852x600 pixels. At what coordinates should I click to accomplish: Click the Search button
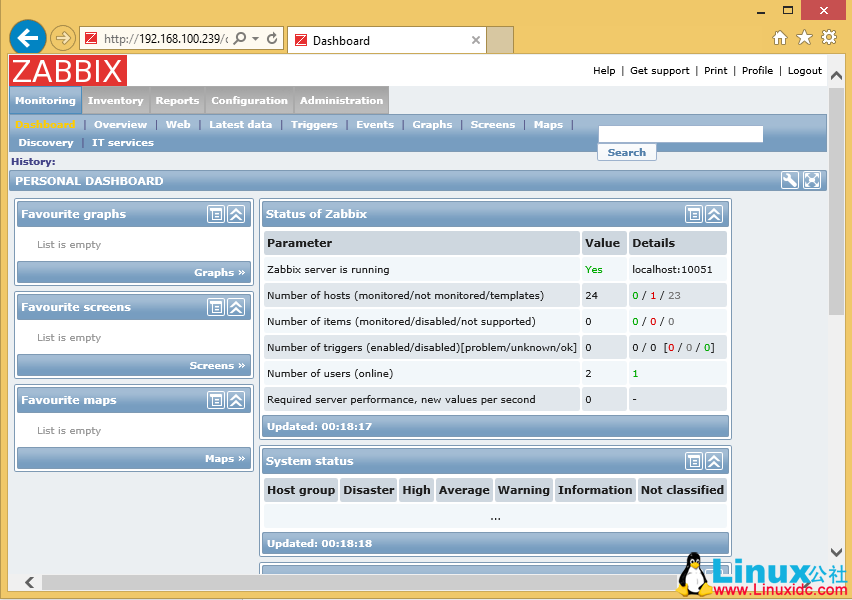627,152
